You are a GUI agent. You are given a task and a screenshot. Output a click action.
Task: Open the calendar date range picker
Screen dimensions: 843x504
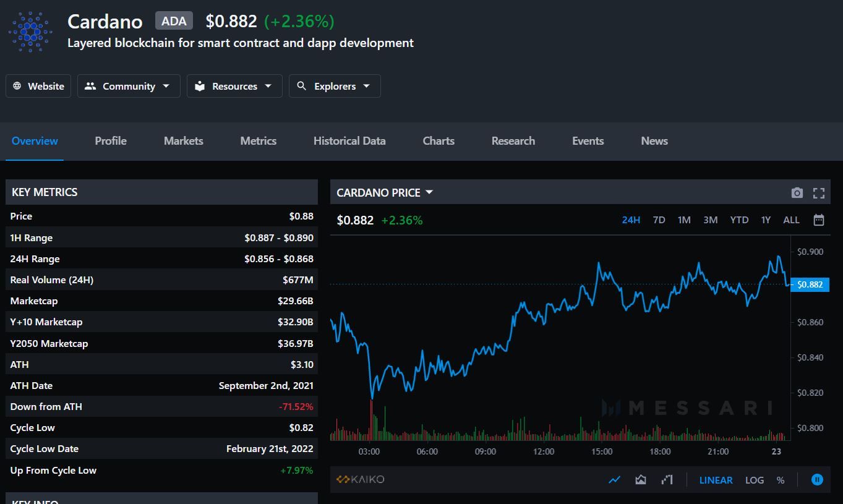[819, 220]
